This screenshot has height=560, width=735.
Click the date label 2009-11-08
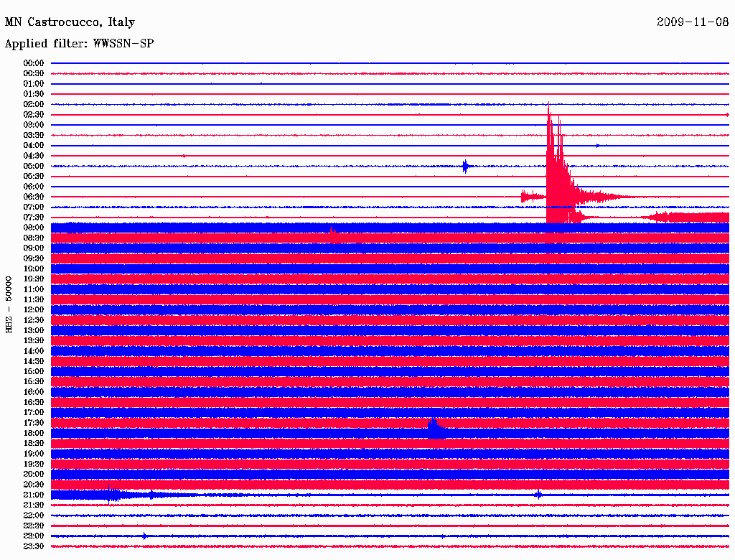[x=693, y=22]
